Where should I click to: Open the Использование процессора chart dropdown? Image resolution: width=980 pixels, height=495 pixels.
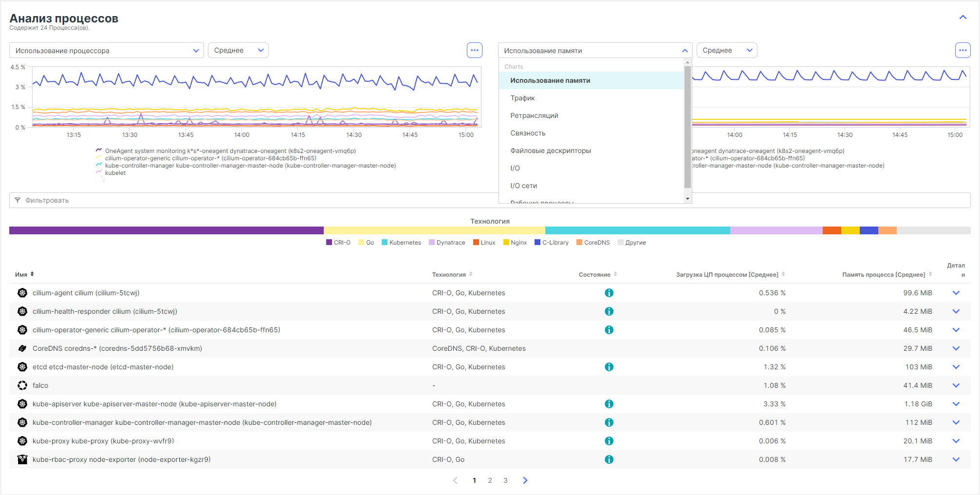(x=106, y=51)
